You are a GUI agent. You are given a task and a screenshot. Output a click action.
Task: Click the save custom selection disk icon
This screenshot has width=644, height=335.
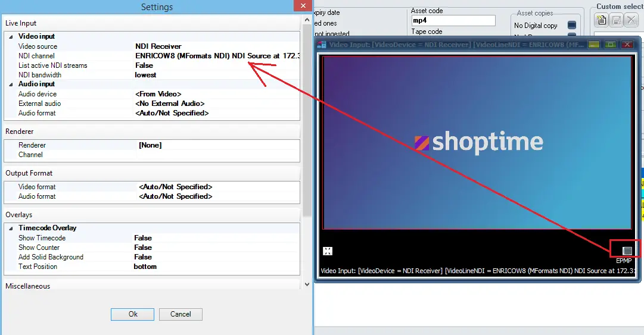click(x=617, y=20)
